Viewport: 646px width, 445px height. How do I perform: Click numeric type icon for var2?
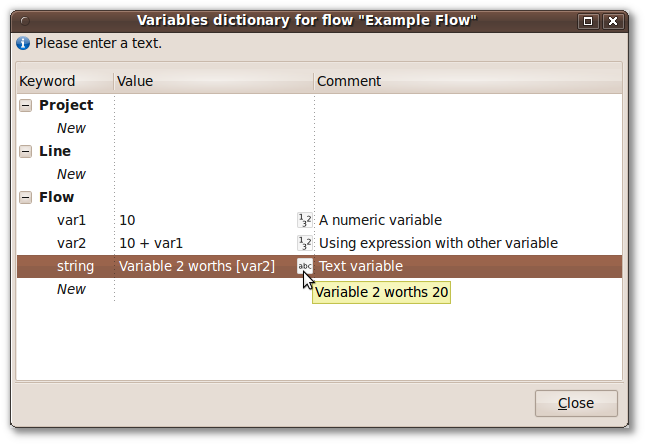[x=304, y=243]
